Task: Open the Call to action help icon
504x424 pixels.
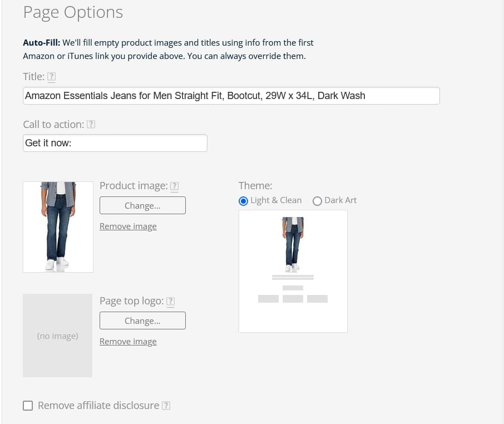Action: pyautogui.click(x=91, y=124)
